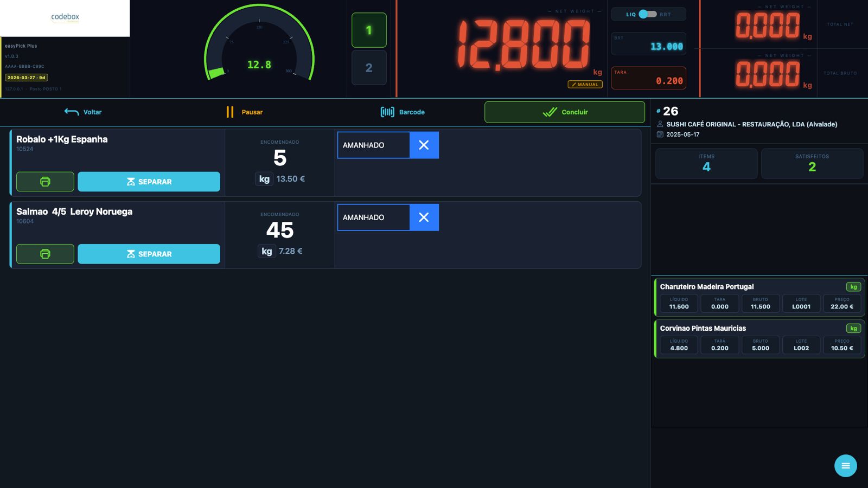Click the MANUAL weight edit badge
This screenshot has height=488, width=868.
585,85
